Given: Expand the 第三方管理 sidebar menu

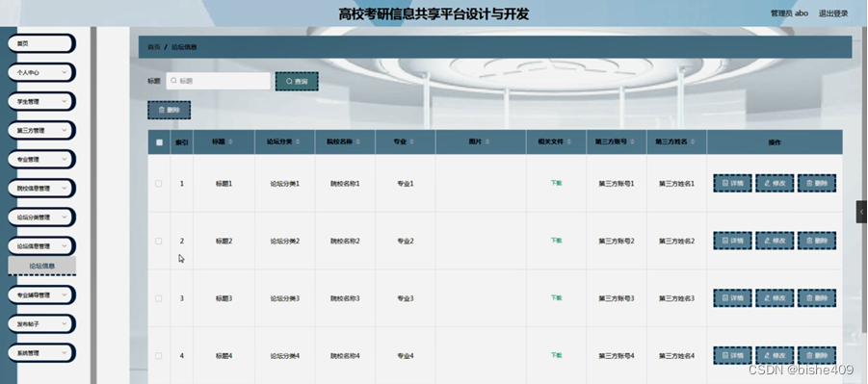Looking at the screenshot, I should click(x=41, y=131).
